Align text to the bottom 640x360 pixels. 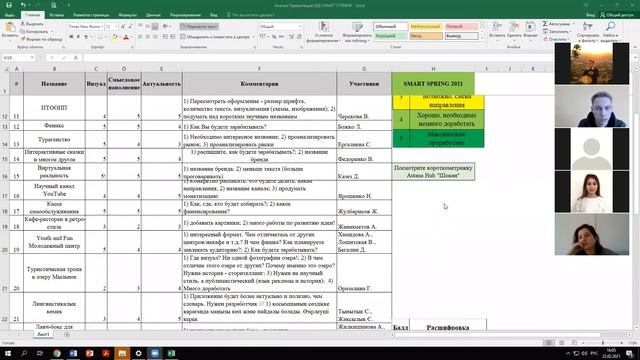[x=155, y=27]
